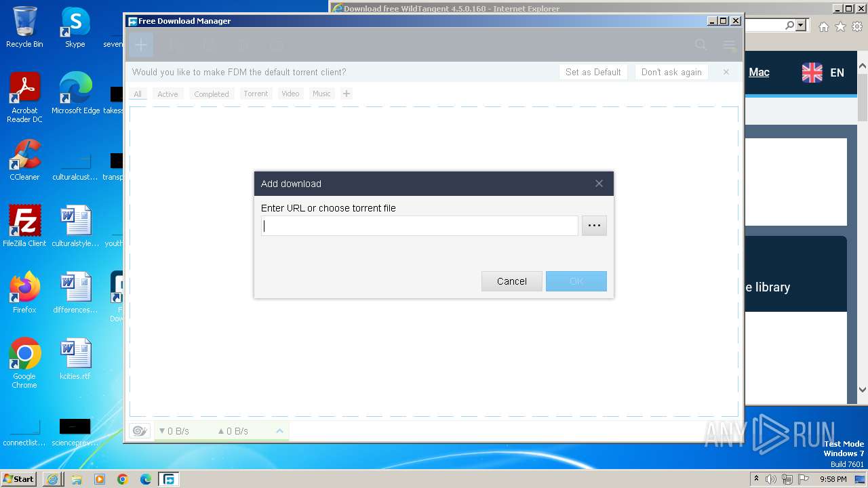This screenshot has height=488, width=868.
Task: Close the Add download dialog with X
Action: 599,184
